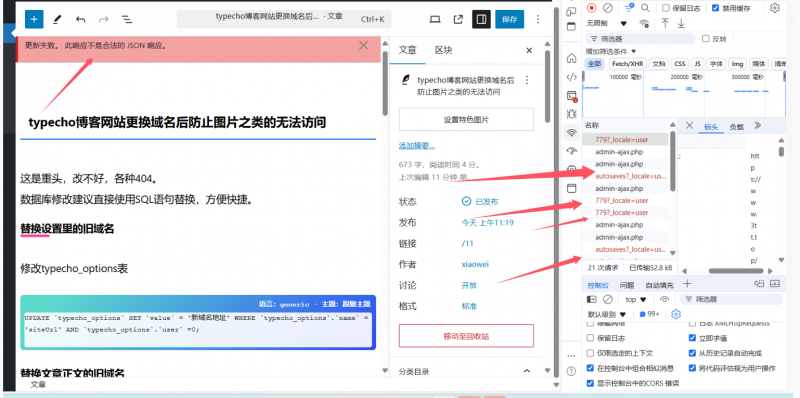
Task: Add a new drawer tab with plus
Action: 687,284
